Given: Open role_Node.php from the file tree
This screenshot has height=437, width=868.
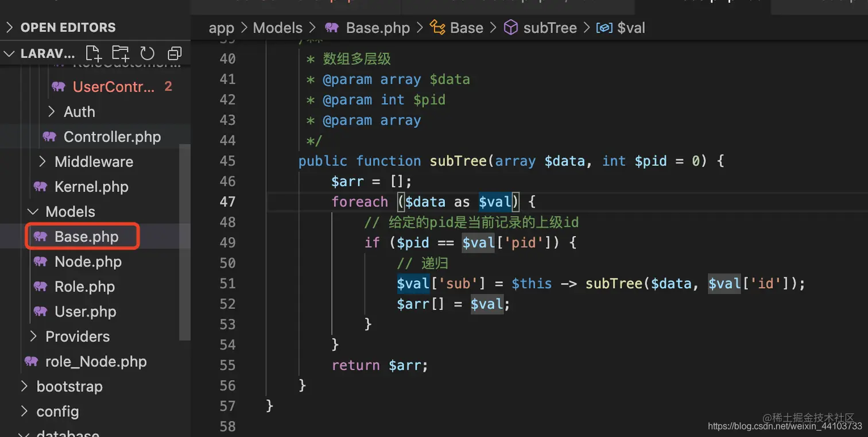Looking at the screenshot, I should click(x=96, y=362).
